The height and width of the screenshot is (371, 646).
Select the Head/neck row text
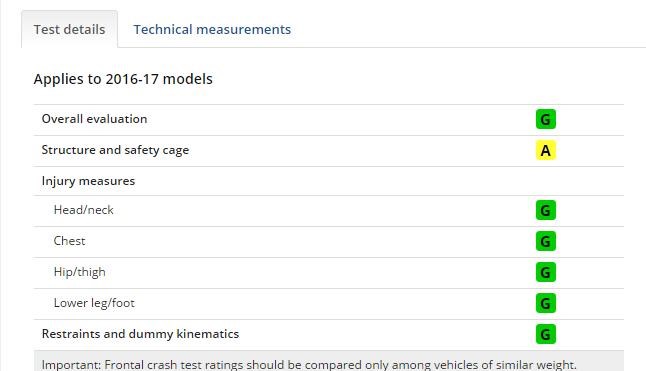84,210
